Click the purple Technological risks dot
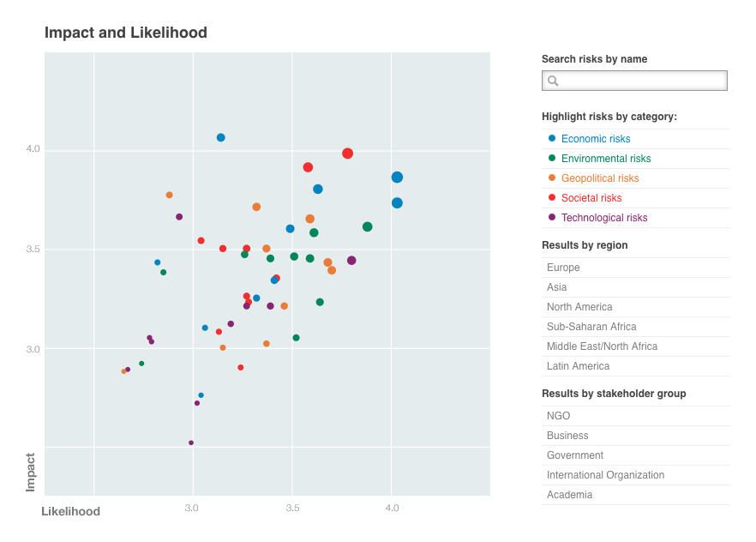756x542 pixels. pyautogui.click(x=552, y=218)
